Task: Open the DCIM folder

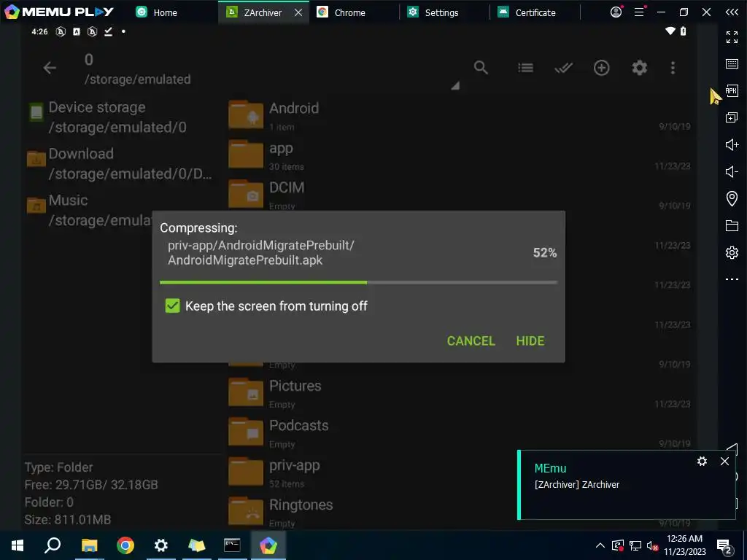Action: (x=460, y=194)
